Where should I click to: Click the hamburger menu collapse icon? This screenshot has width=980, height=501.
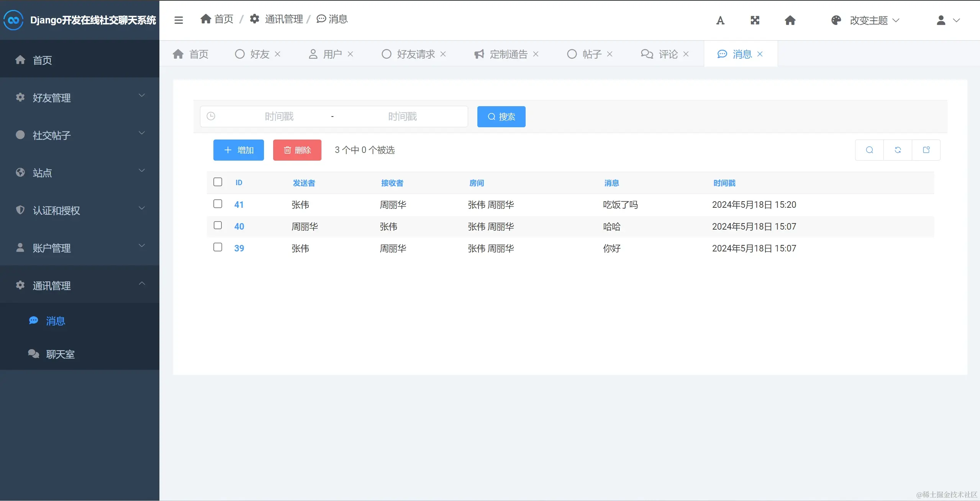click(179, 20)
